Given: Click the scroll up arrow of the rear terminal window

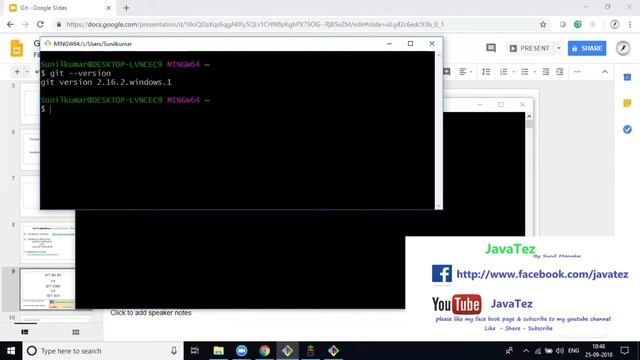Looking at the screenshot, I should 529,116.
